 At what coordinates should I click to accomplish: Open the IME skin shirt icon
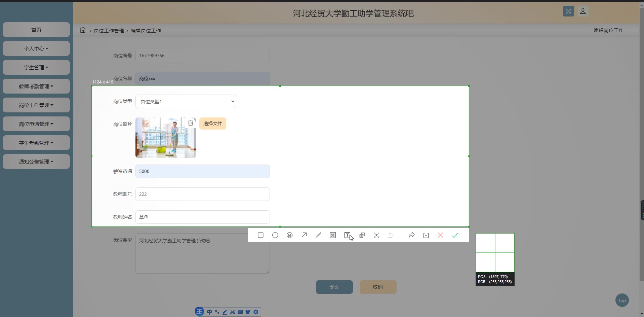click(248, 312)
